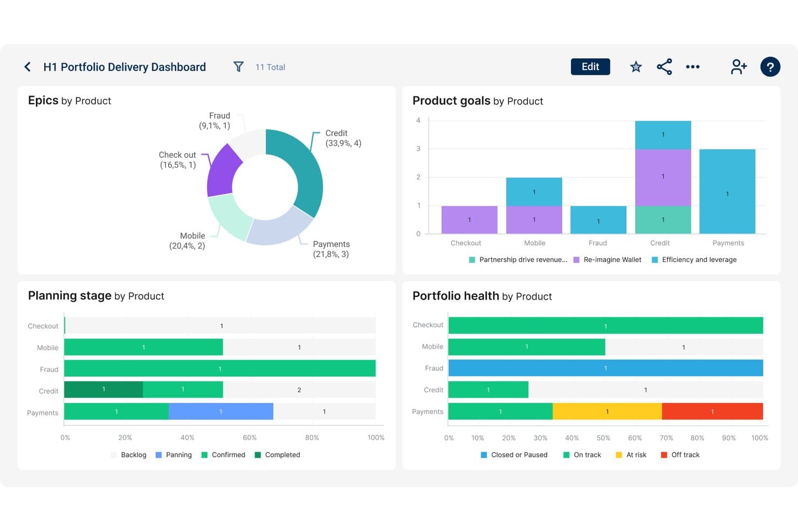The image size is (798, 532).
Task: Click the red Payments Off track segment
Action: click(x=712, y=411)
